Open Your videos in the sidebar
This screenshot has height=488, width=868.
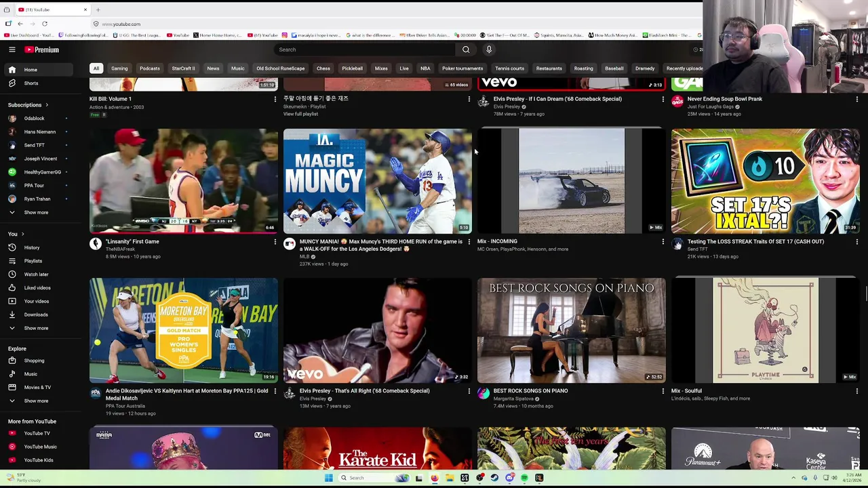coord(38,301)
